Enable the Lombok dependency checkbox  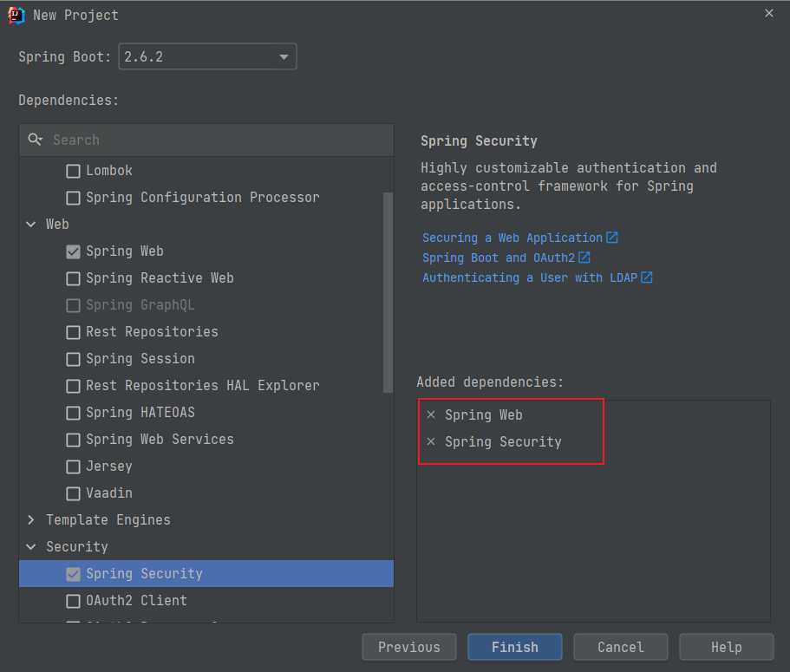pos(73,171)
